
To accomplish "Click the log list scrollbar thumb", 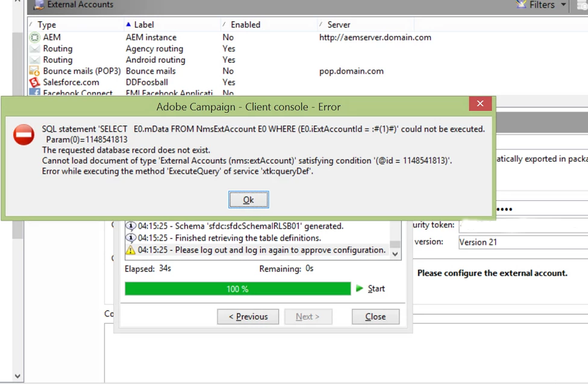I will click(395, 244).
